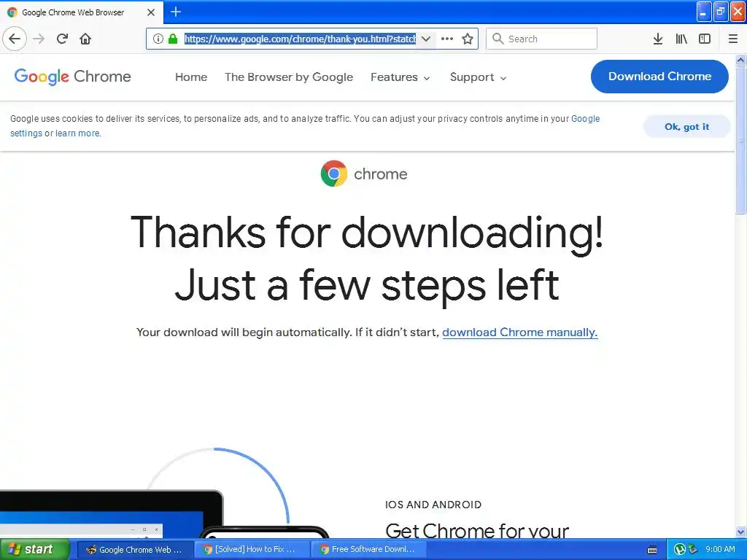747x560 pixels.
Task: Open the Home navigation link
Action: point(191,77)
